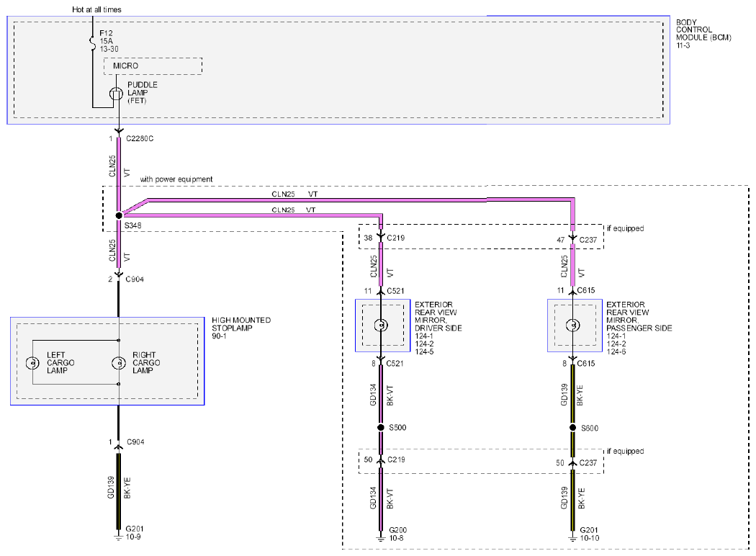Click the 'C615' label at pin 8
The image size is (756, 556).
[x=586, y=364]
